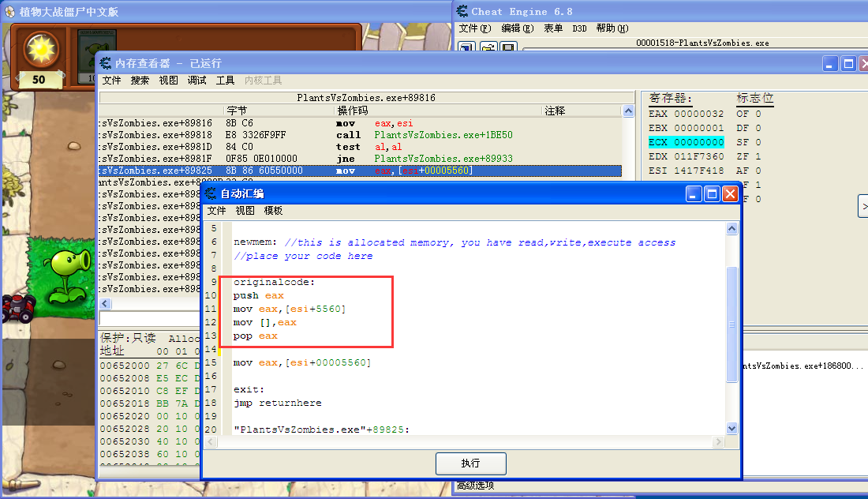Click Memory Viewer title bar icon
The image size is (868, 499).
pyautogui.click(x=105, y=63)
